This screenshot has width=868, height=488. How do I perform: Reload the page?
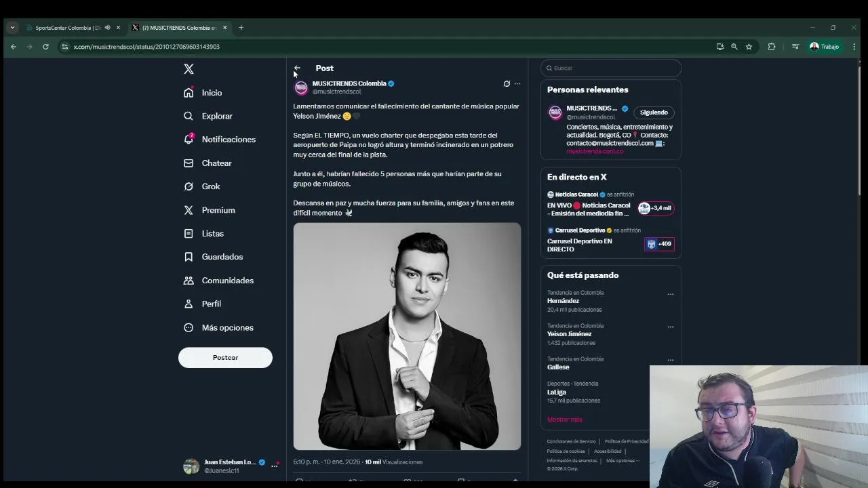45,47
